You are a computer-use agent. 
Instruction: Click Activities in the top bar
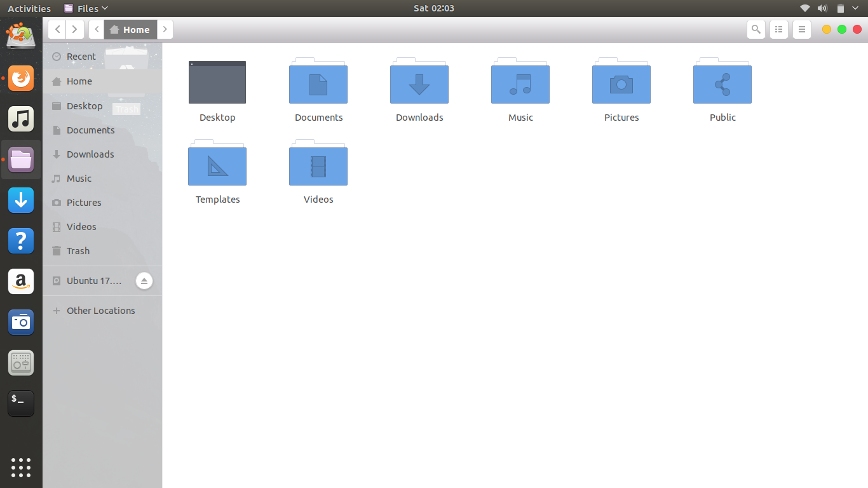click(29, 8)
